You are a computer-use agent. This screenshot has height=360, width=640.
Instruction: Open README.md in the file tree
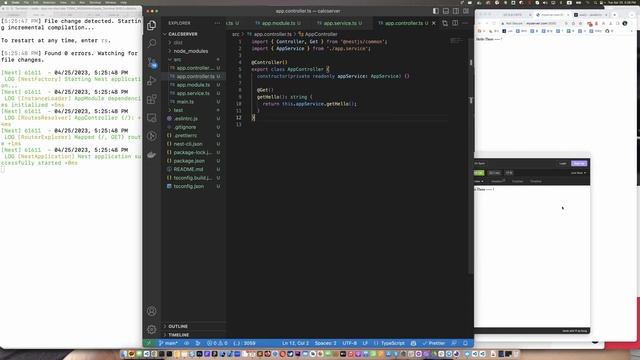point(188,169)
